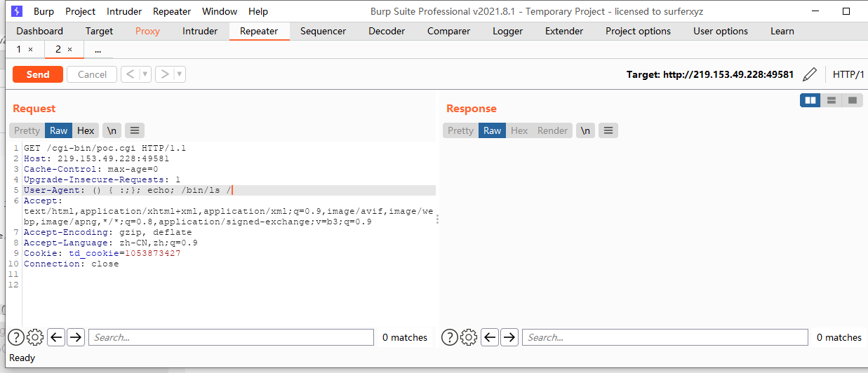The height and width of the screenshot is (373, 868).
Task: Close Repeater tab 2
Action: (69, 50)
